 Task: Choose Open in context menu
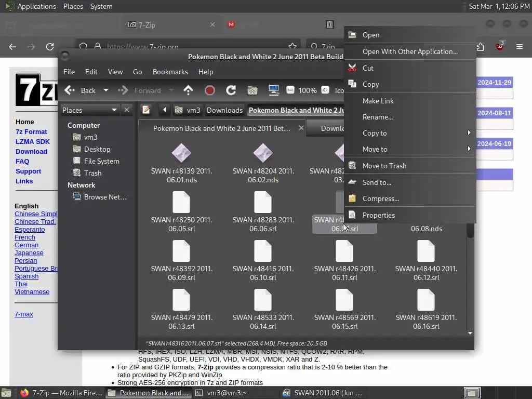click(410, 35)
